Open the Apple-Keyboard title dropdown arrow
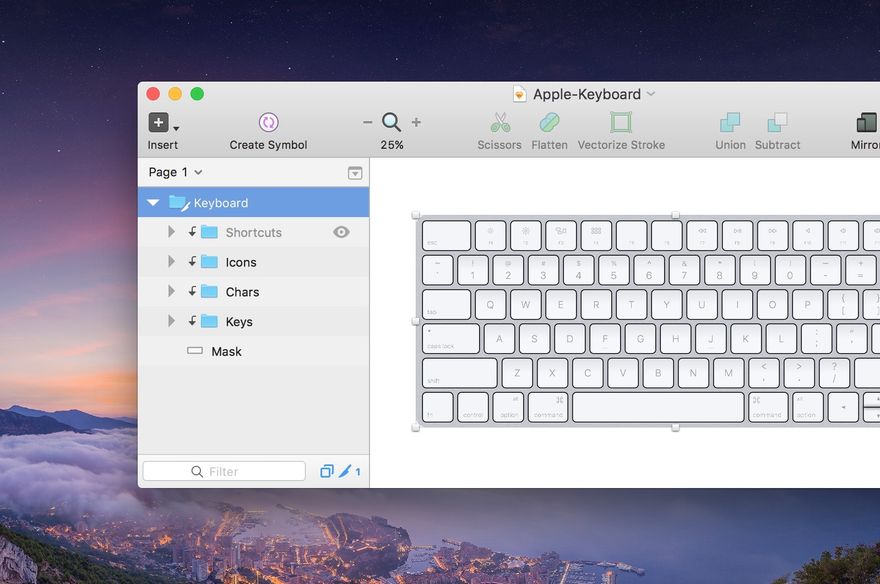The width and height of the screenshot is (880, 584). pyautogui.click(x=651, y=94)
